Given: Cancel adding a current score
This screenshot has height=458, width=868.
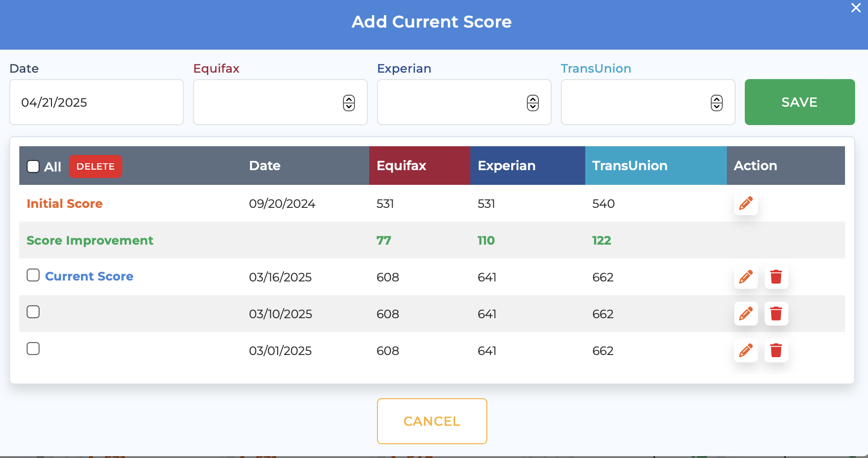Looking at the screenshot, I should pyautogui.click(x=432, y=421).
